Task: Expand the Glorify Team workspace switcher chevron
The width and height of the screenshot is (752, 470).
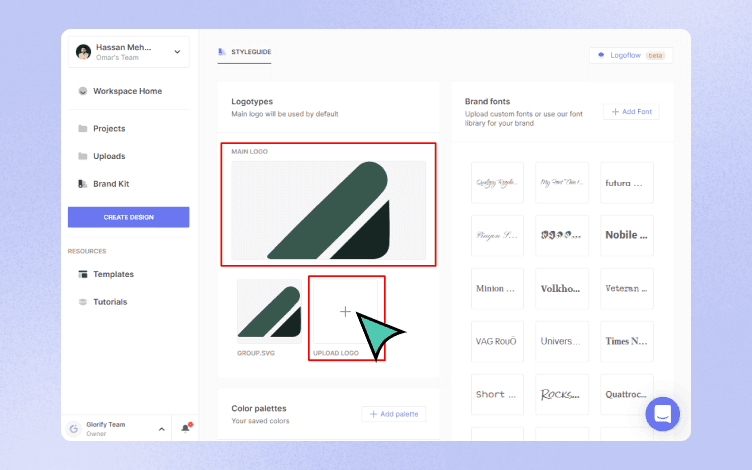Action: pos(162,429)
